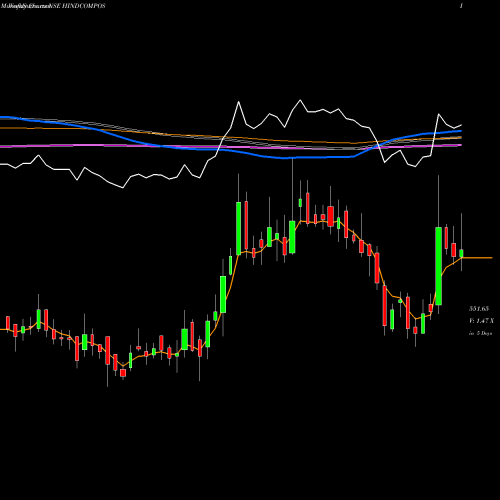
Task: Click the 'V: 1.47 X' volume label
Action: (481, 321)
